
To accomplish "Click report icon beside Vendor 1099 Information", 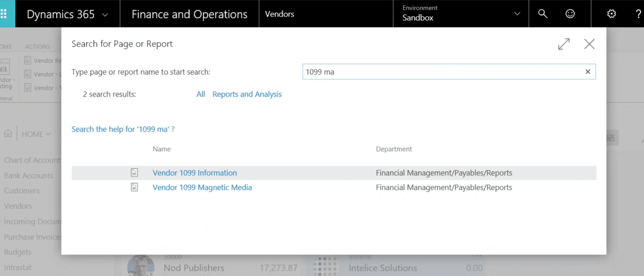I will [x=134, y=173].
